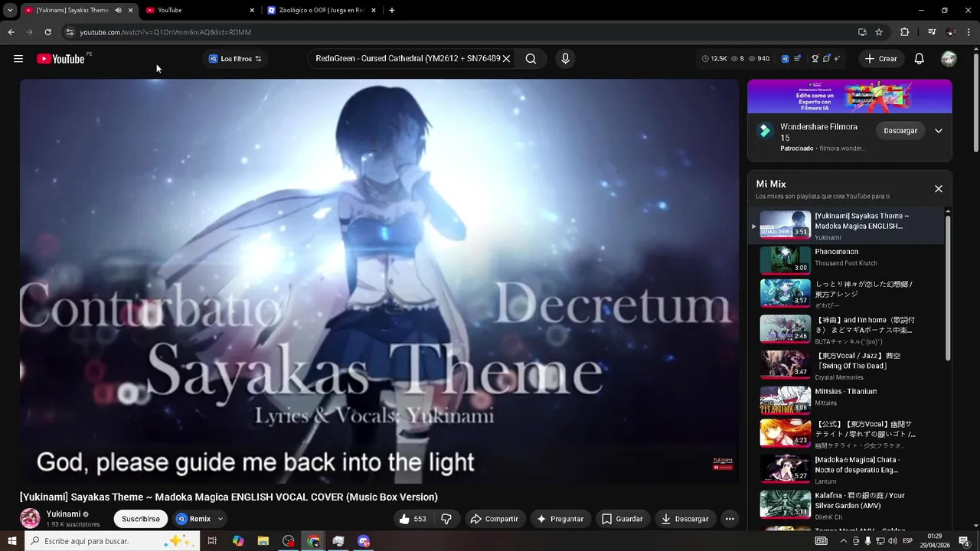Image resolution: width=980 pixels, height=551 pixels.
Task: Download the video using Descargar below player
Action: [685, 519]
